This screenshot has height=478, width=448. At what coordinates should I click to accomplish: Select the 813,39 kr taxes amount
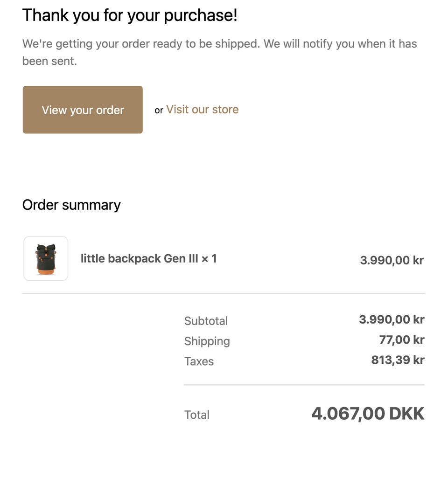pos(398,360)
